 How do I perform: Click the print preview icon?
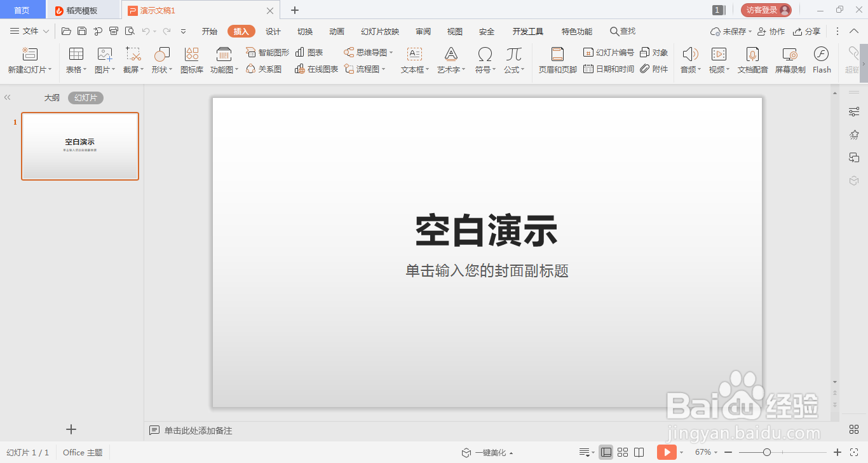click(130, 31)
